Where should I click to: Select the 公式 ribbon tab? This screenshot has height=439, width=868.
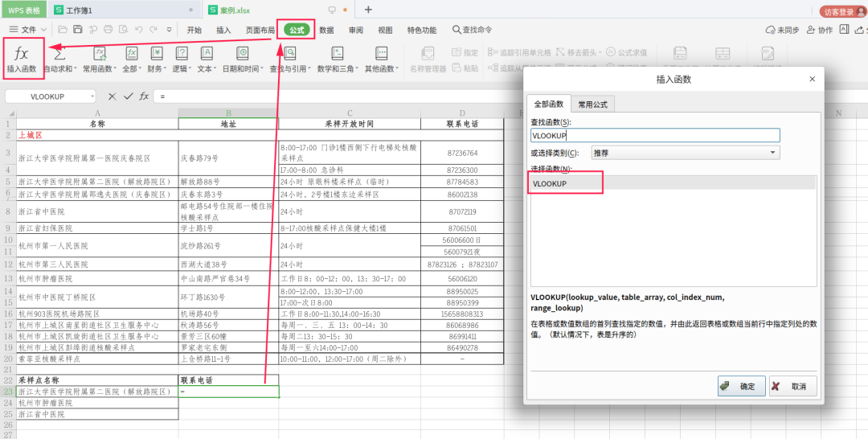click(297, 30)
